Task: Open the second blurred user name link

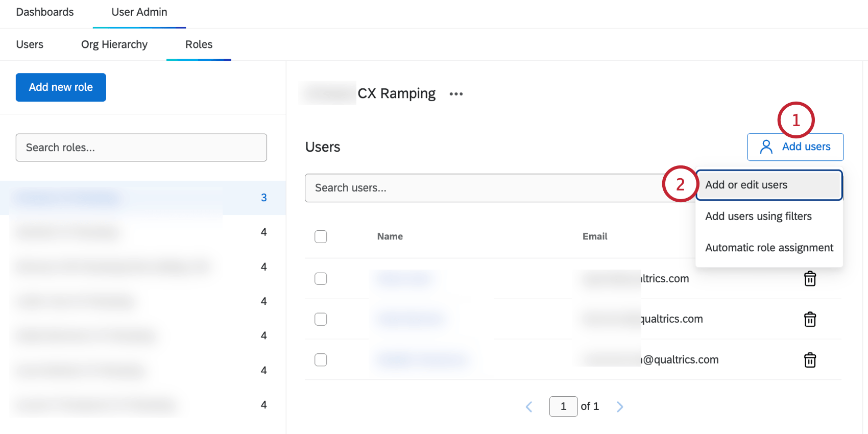Action: tap(409, 319)
